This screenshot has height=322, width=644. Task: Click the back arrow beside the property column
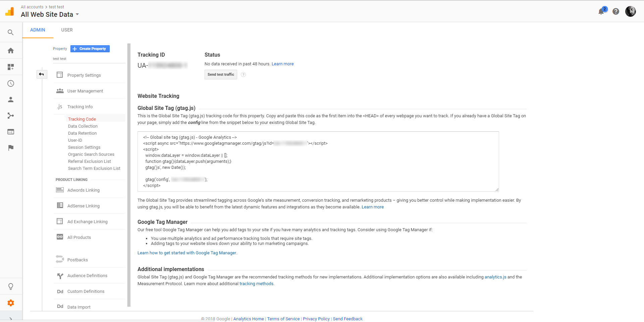coord(42,74)
